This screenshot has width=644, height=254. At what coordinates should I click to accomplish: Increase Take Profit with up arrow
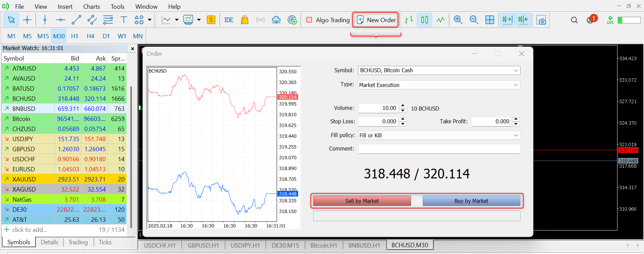point(516,119)
